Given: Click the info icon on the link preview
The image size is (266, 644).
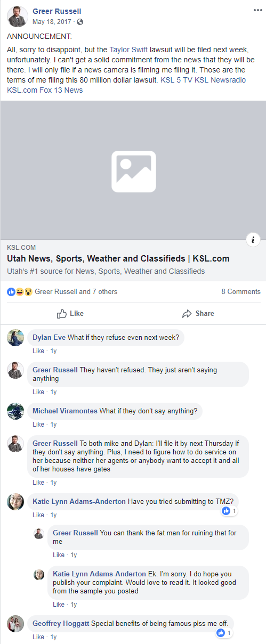Looking at the screenshot, I should point(253,239).
